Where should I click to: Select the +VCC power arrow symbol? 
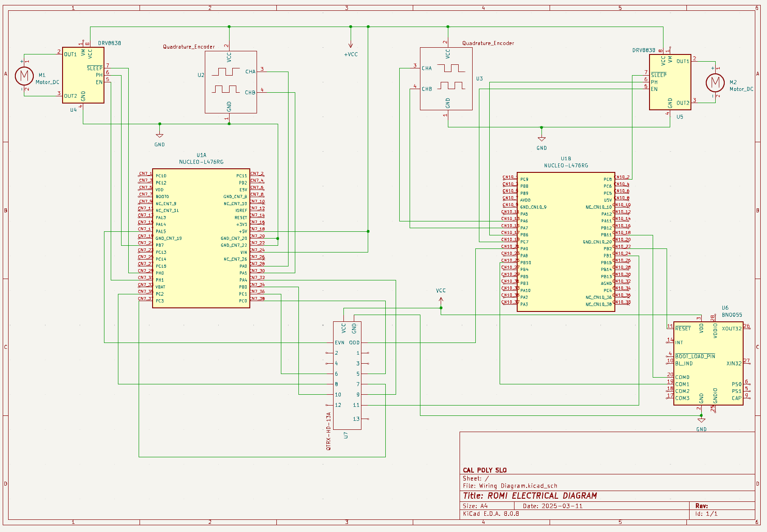click(351, 45)
